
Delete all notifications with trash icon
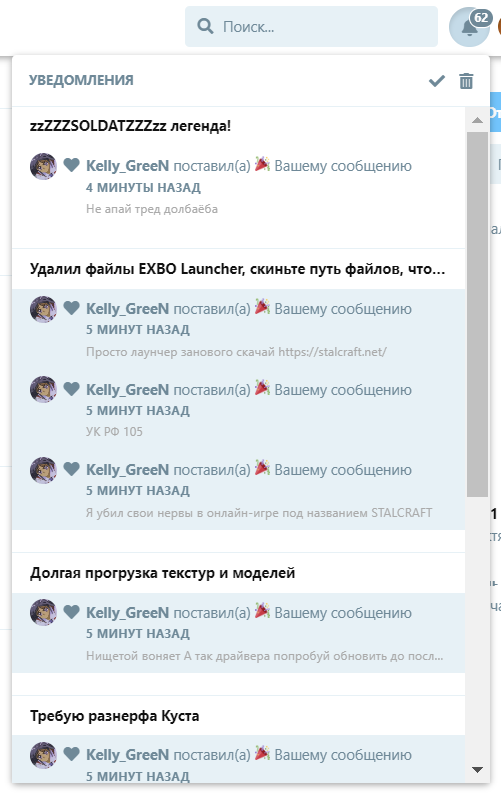(466, 81)
